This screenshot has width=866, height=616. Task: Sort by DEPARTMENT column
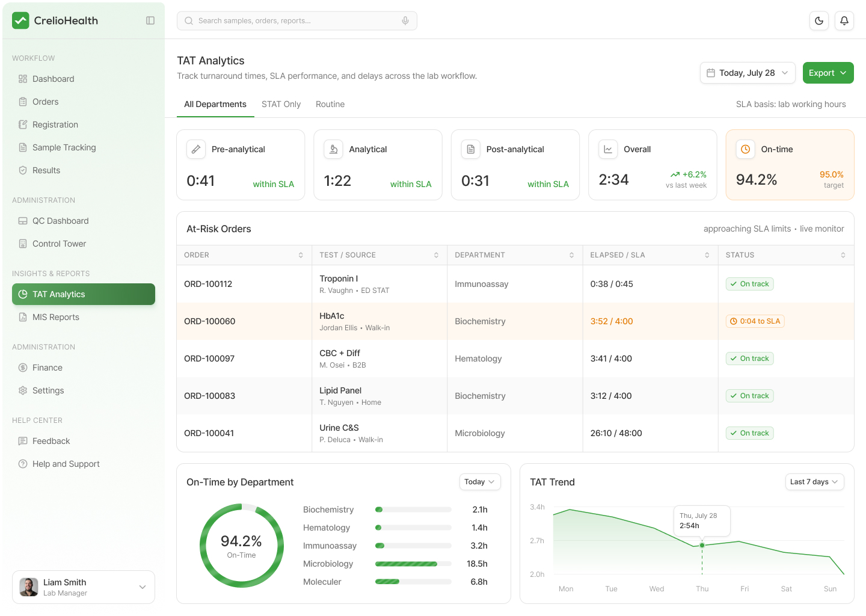[x=571, y=255]
